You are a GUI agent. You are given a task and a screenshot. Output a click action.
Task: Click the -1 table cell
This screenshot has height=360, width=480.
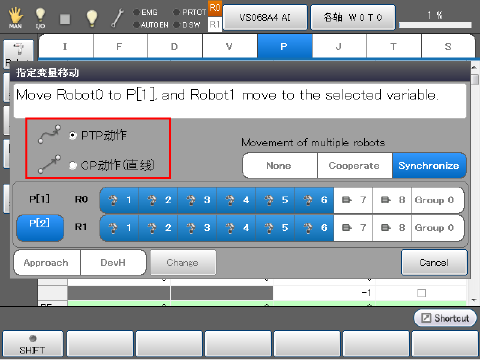coord(324,293)
